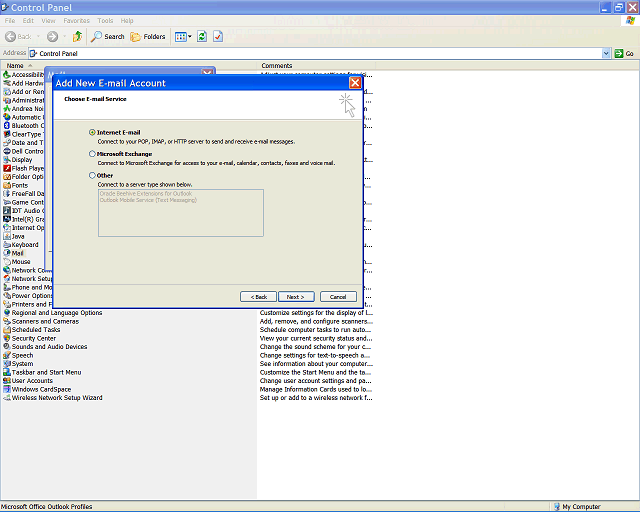Select the Keyboard icon
The width and height of the screenshot is (640, 512).
[x=7, y=245]
